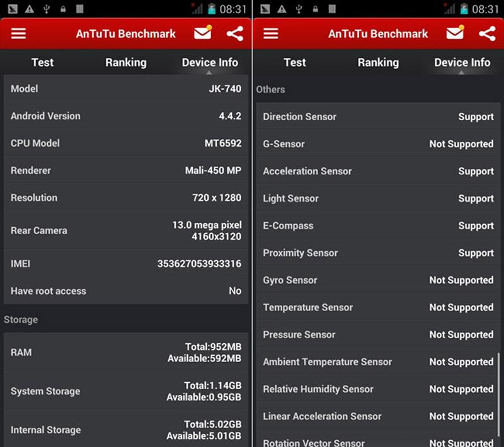This screenshot has width=504, height=447.
Task: Select the Internal Storage row
Action: click(x=125, y=430)
